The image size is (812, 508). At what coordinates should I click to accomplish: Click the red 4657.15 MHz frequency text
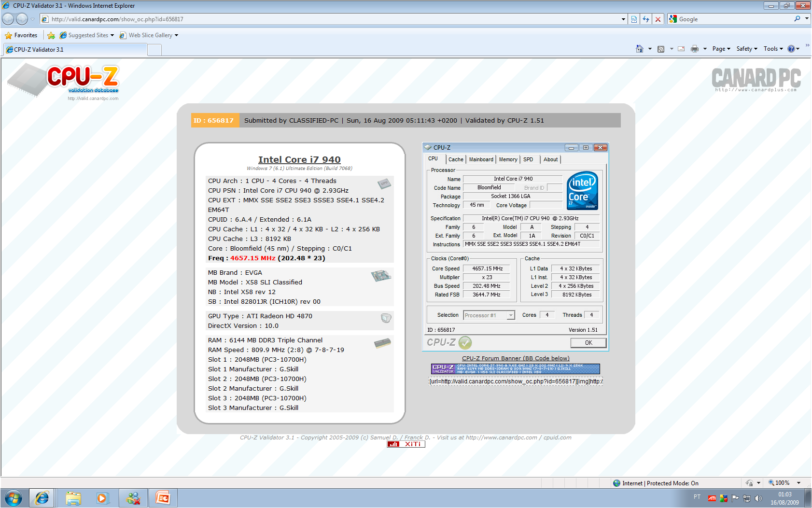pos(253,258)
